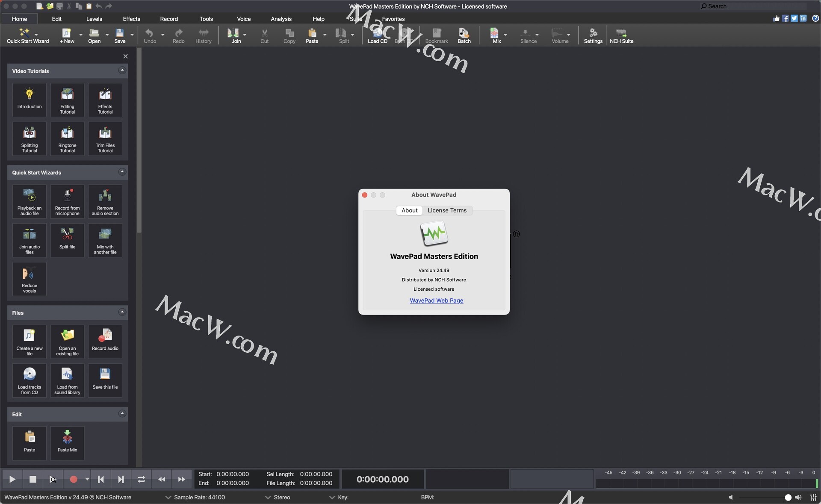This screenshot has width=821, height=504.
Task: Start the Remove audio section wizard
Action: pos(105,202)
